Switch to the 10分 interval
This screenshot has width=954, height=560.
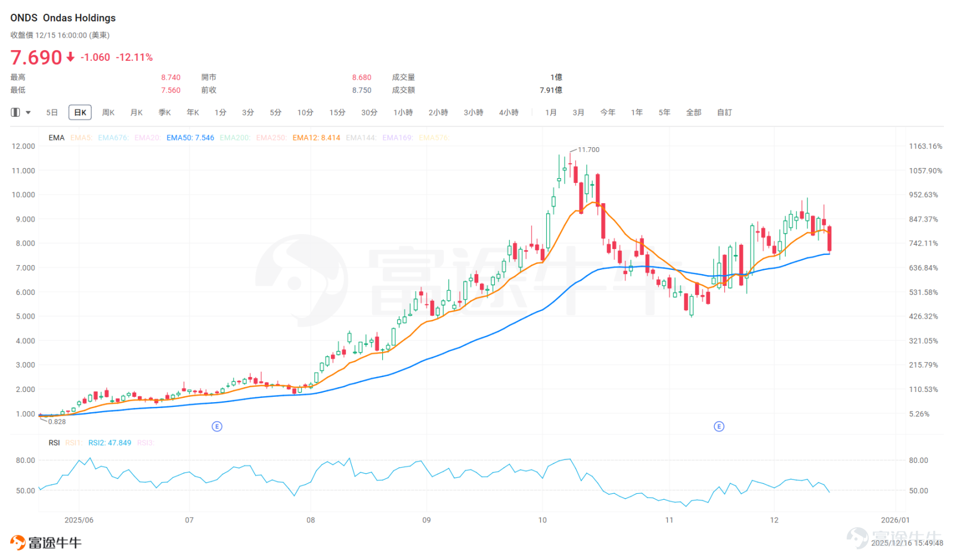[305, 112]
